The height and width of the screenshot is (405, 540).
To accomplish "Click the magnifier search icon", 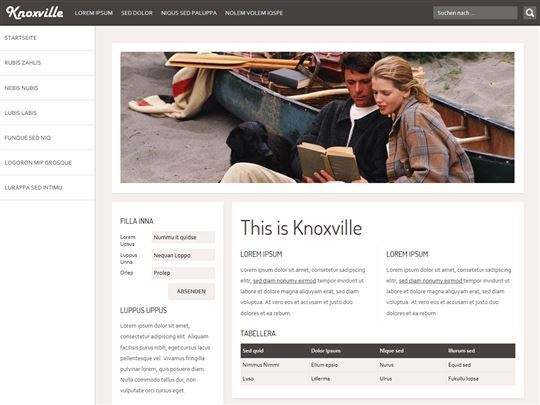I will click(530, 13).
